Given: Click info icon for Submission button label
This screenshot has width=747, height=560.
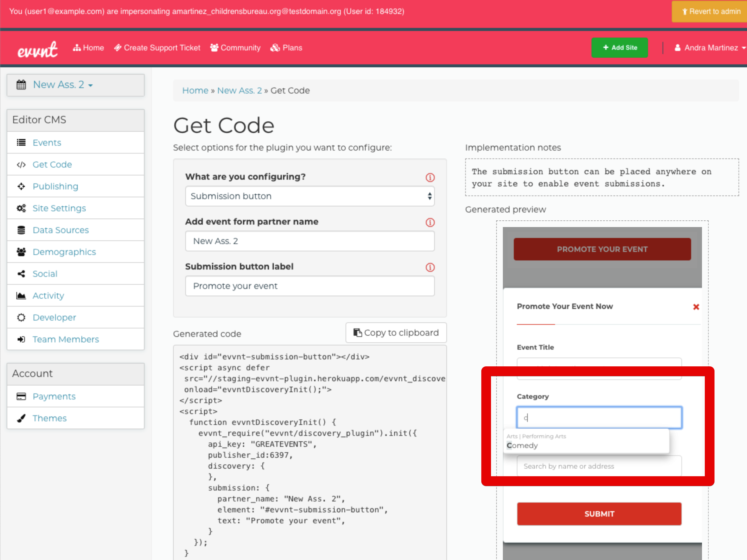Looking at the screenshot, I should pos(430,267).
